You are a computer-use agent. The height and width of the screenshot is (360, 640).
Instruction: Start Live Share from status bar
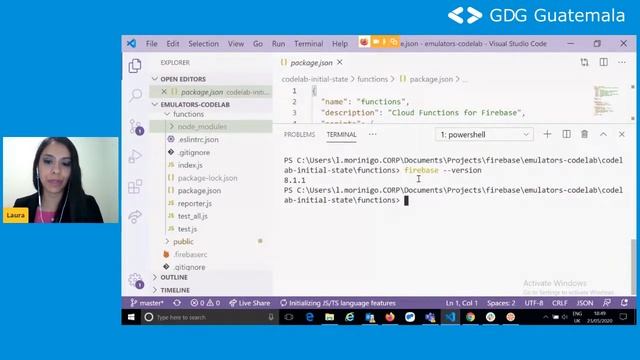pos(249,303)
